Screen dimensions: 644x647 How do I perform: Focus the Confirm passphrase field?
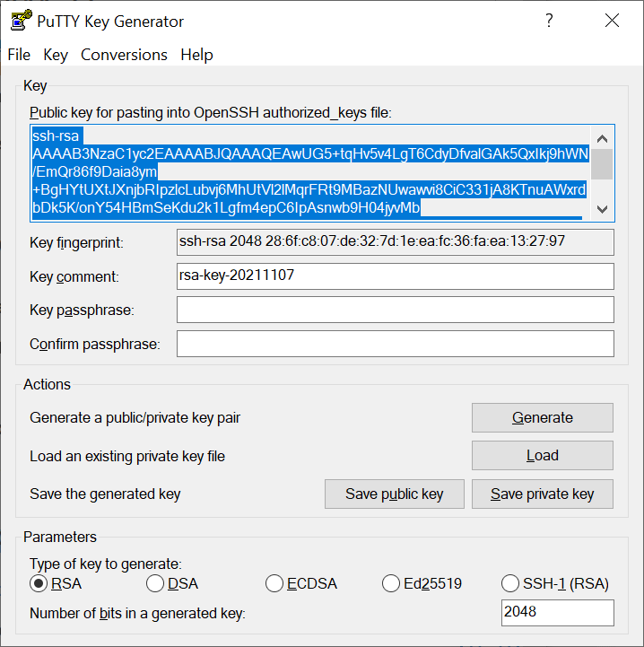(396, 344)
